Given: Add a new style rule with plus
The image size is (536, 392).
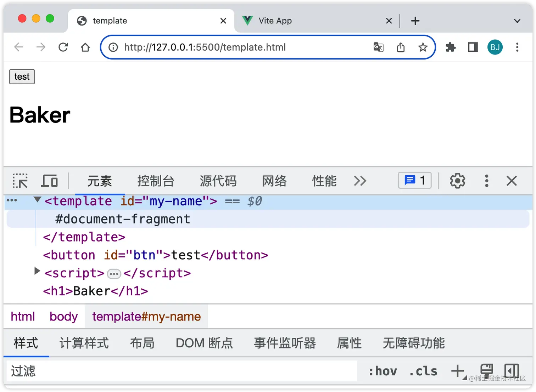Looking at the screenshot, I should (458, 371).
